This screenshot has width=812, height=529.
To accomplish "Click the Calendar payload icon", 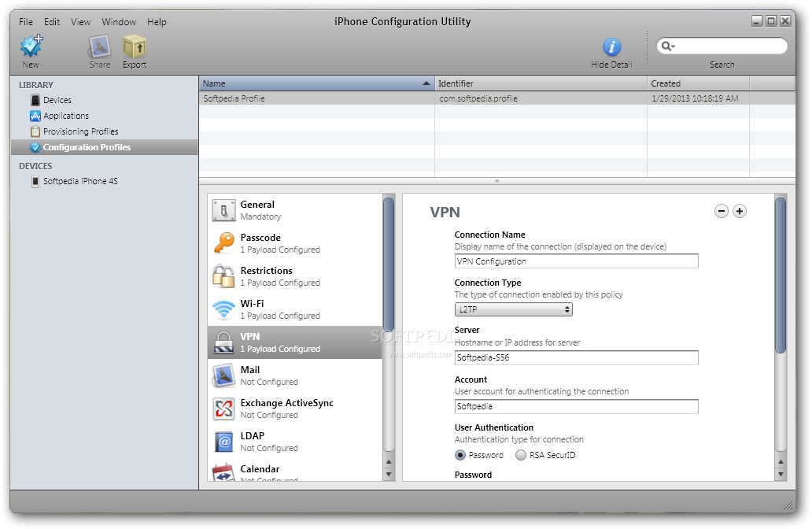I will (x=223, y=472).
